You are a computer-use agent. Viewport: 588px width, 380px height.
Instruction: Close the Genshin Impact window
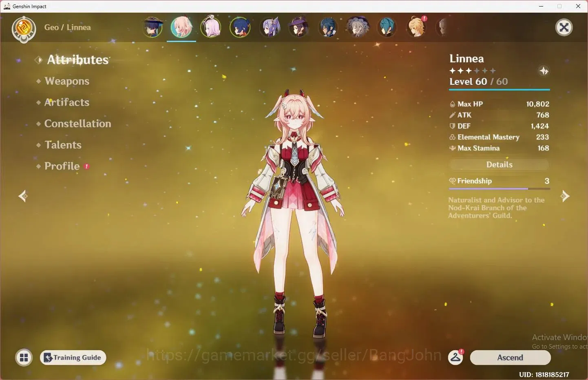[x=578, y=6]
